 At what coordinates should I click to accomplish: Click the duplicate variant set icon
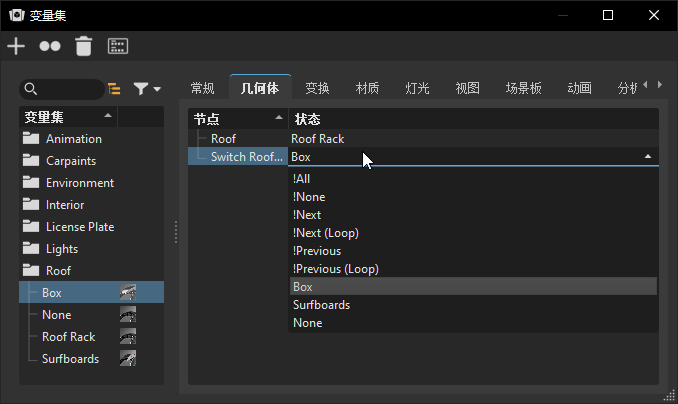pyautogui.click(x=50, y=46)
